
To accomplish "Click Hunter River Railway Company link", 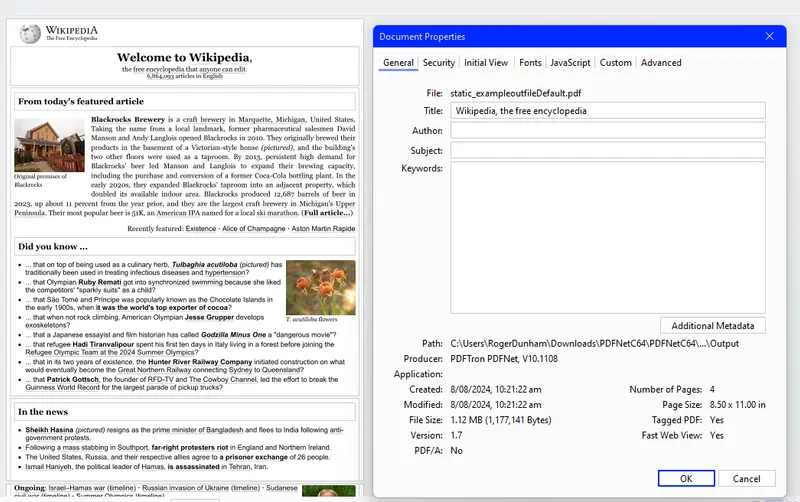I will pos(200,362).
